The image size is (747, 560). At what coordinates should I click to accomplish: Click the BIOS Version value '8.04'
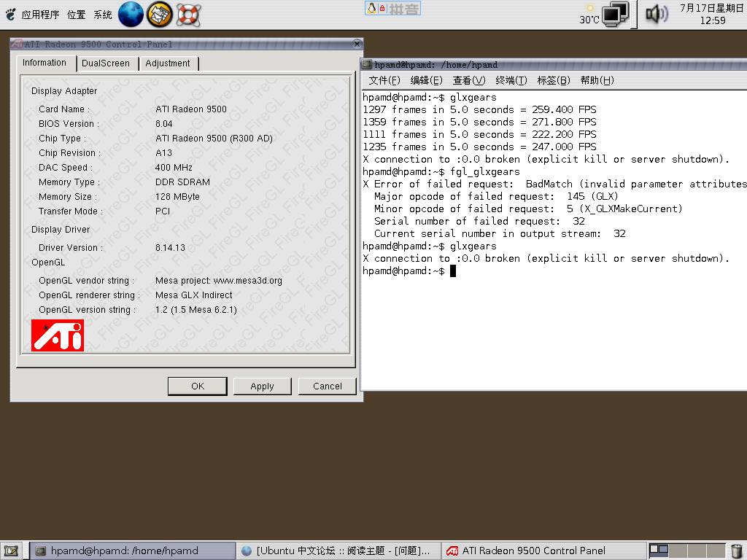pos(164,124)
